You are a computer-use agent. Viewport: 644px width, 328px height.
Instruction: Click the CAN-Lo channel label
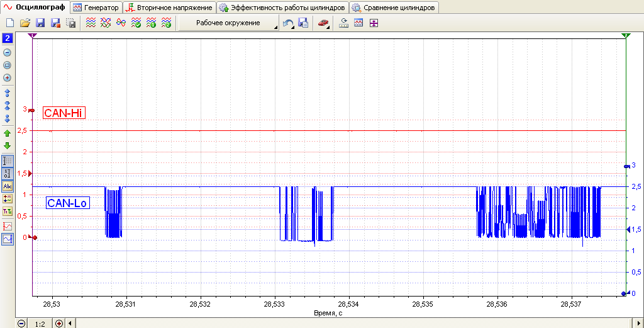click(68, 203)
